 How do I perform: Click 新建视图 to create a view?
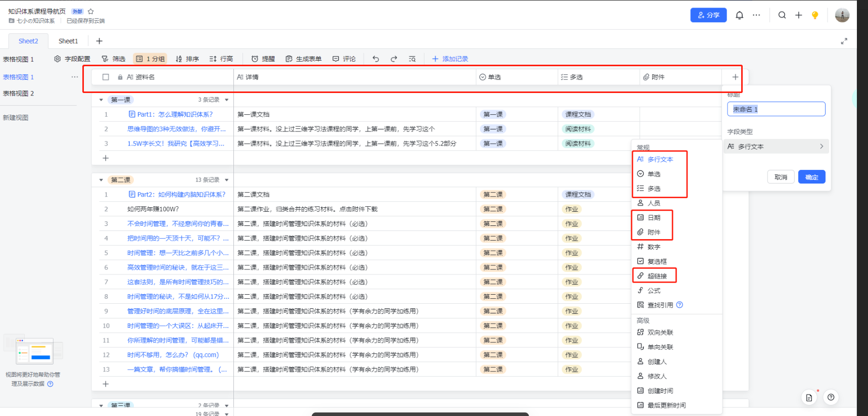point(16,118)
